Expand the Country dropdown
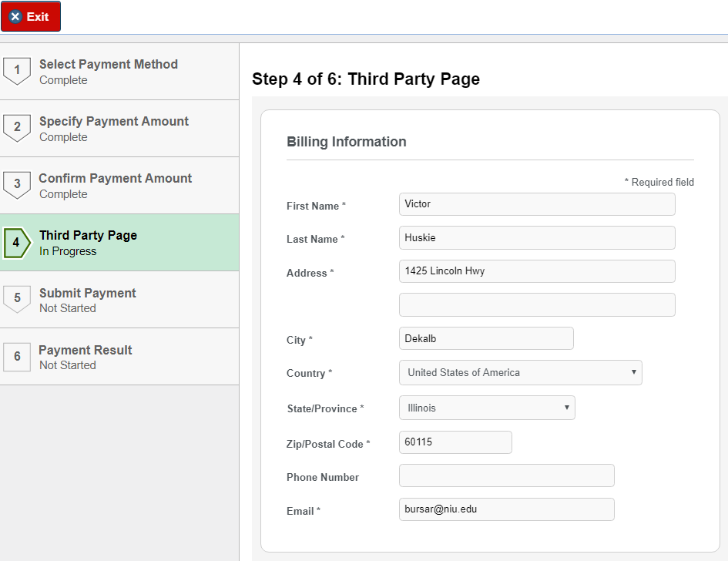This screenshot has width=728, height=561. click(520, 373)
